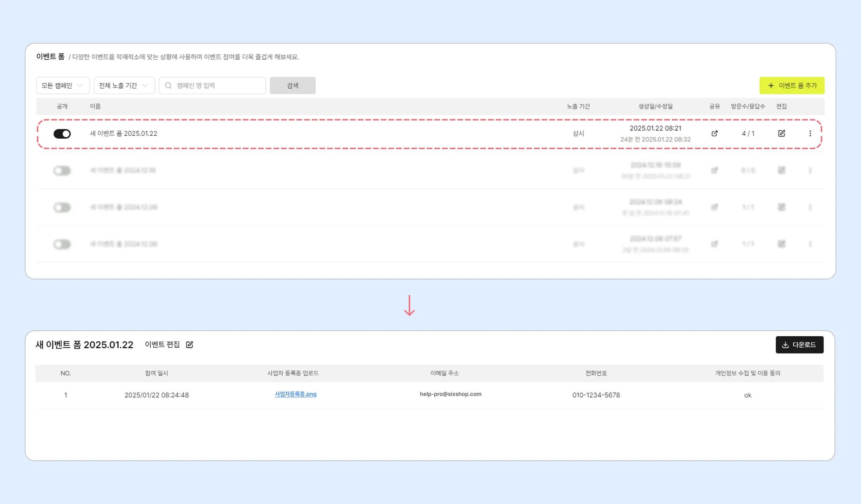Click the 캠페인 명 입력 search field

pyautogui.click(x=219, y=86)
